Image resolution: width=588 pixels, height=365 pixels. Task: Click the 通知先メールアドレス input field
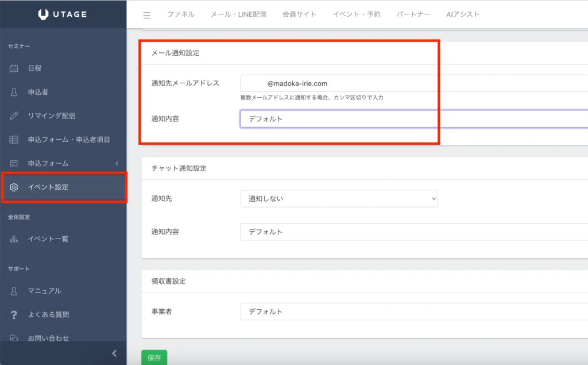coord(414,83)
